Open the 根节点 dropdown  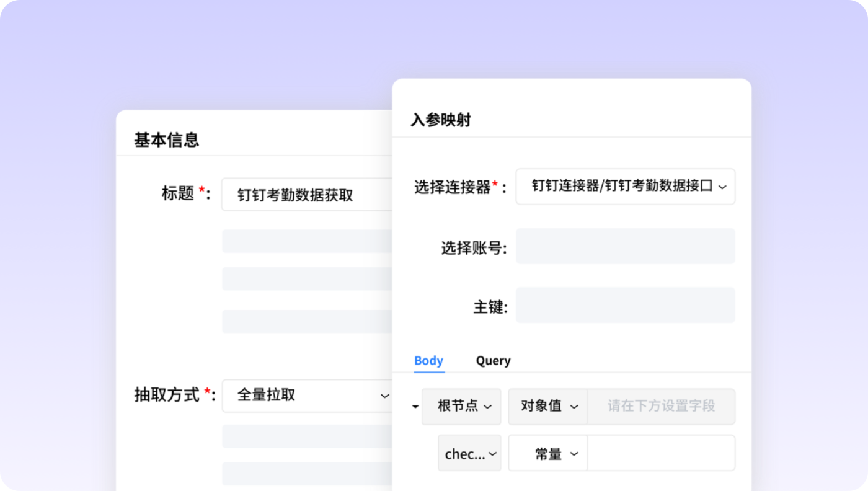pos(461,407)
